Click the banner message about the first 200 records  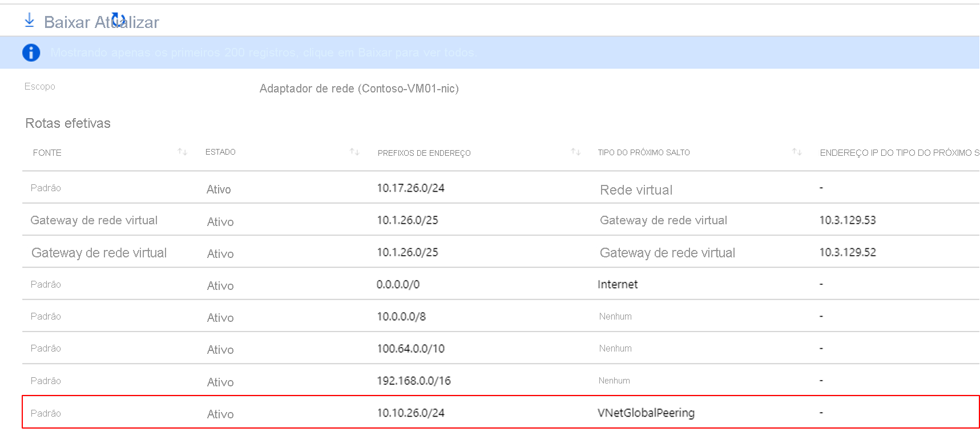click(264, 53)
